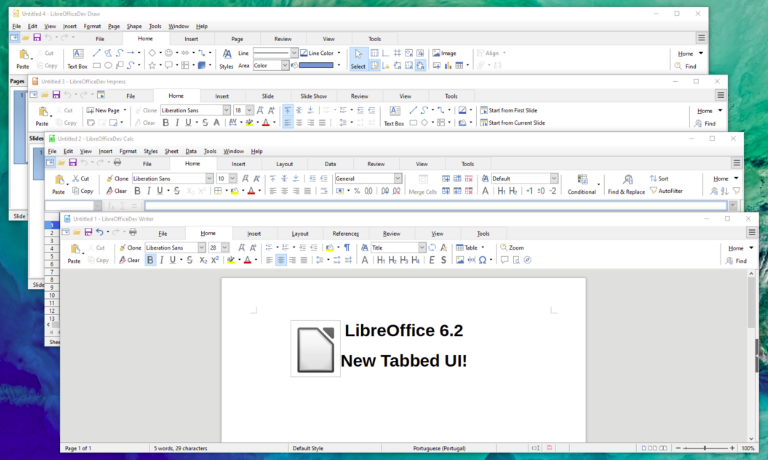The width and height of the screenshot is (768, 460).
Task: Open Data tab in the Calc window
Action: tap(330, 164)
